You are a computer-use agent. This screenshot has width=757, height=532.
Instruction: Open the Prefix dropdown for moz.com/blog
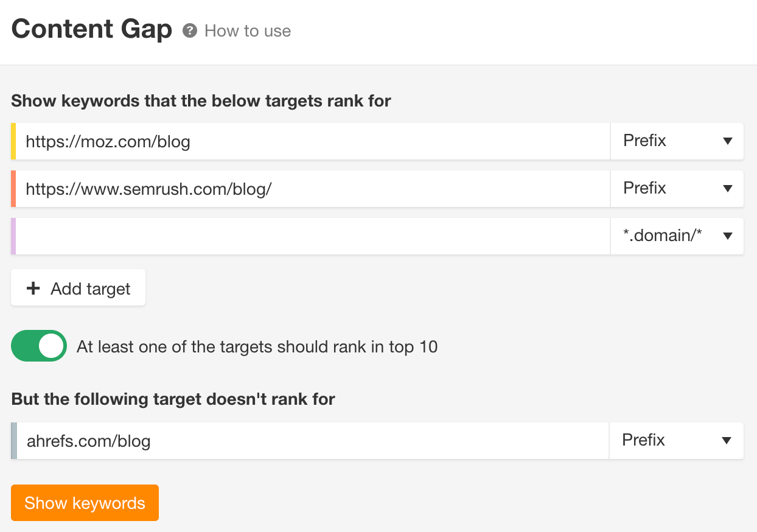pos(675,141)
